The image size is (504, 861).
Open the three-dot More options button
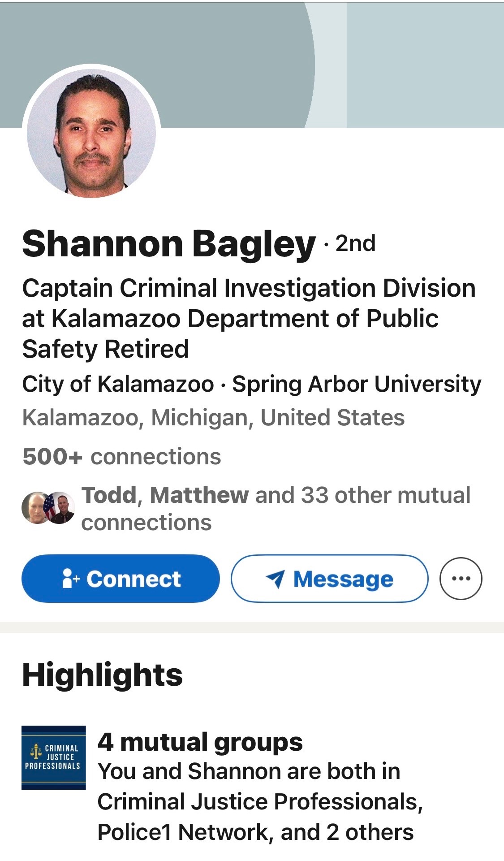(x=461, y=579)
